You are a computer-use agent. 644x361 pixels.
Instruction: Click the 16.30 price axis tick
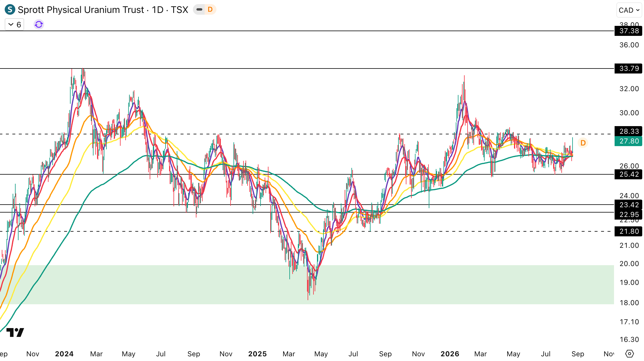[x=629, y=340]
